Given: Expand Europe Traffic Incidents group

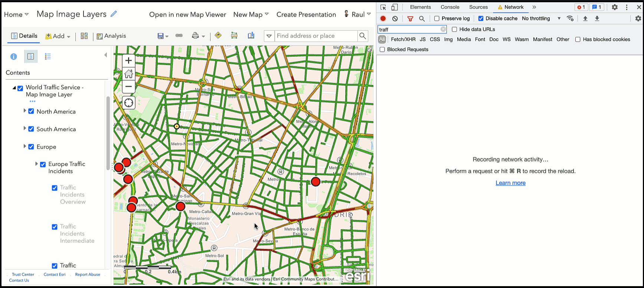Looking at the screenshot, I should [x=36, y=163].
